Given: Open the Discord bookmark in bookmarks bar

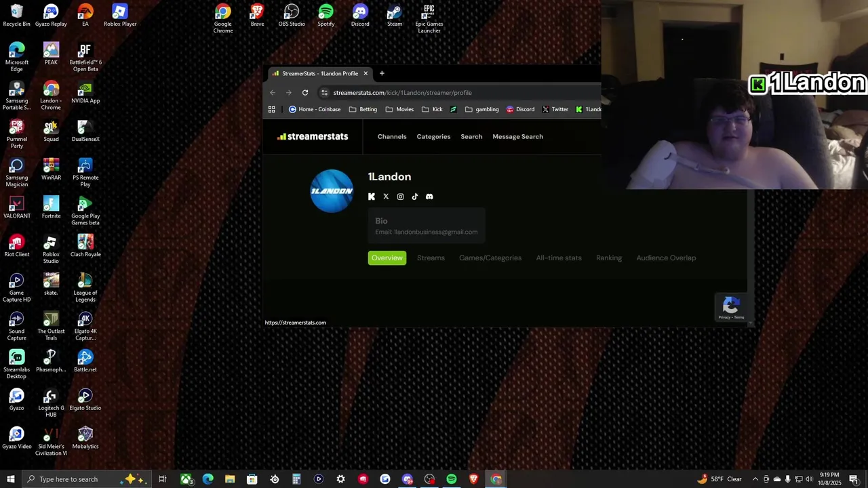Looking at the screenshot, I should pos(520,109).
